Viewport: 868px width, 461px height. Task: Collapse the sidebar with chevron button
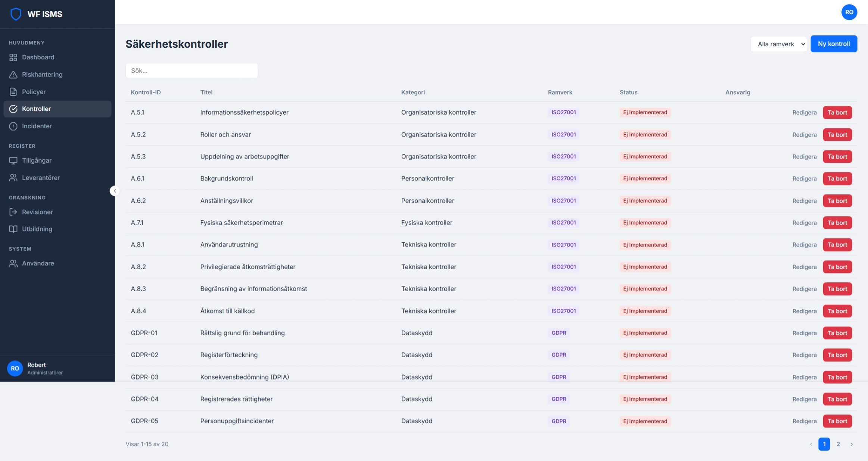point(115,191)
